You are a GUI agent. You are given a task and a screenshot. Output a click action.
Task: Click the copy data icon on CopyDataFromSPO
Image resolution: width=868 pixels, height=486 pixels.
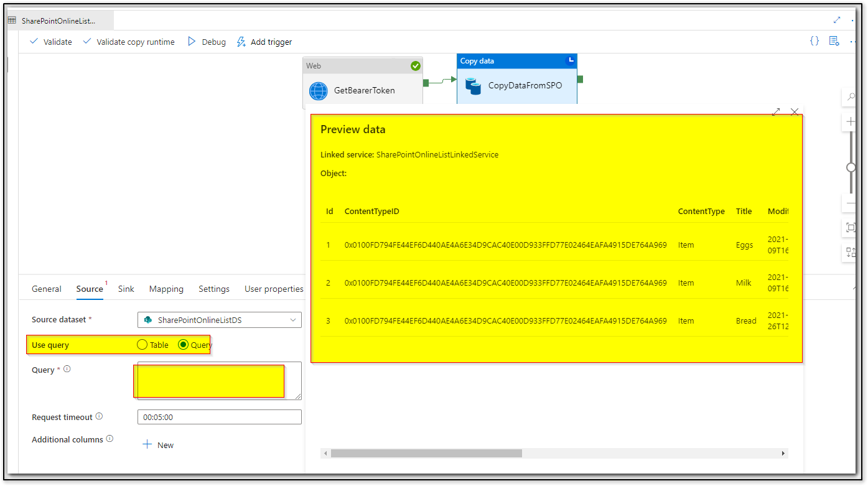(x=474, y=86)
